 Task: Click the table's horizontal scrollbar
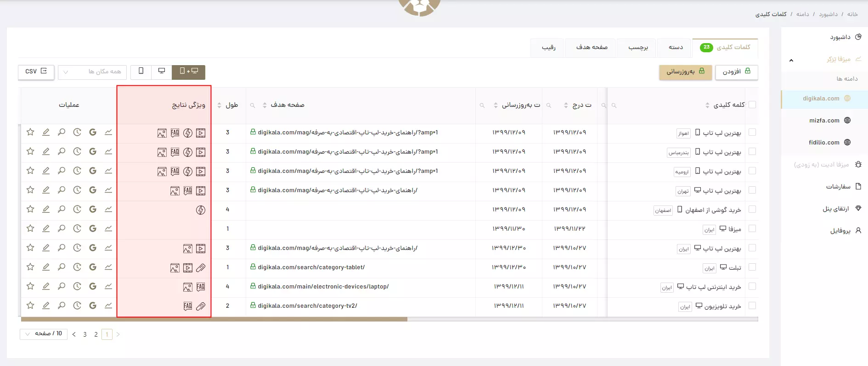coord(214,319)
